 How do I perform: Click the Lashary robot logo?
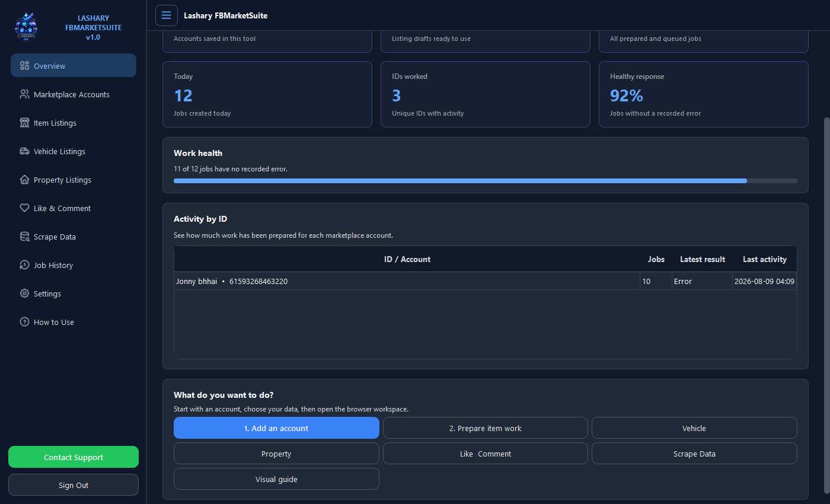tap(26, 27)
